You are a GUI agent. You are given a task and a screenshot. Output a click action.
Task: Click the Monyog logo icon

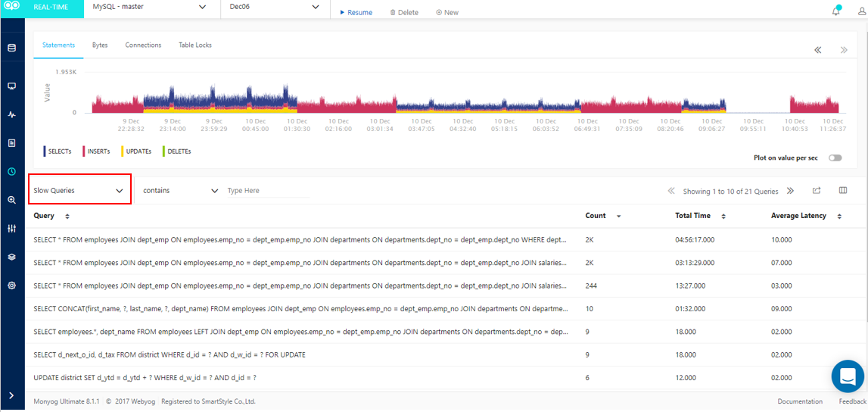coord(12,7)
